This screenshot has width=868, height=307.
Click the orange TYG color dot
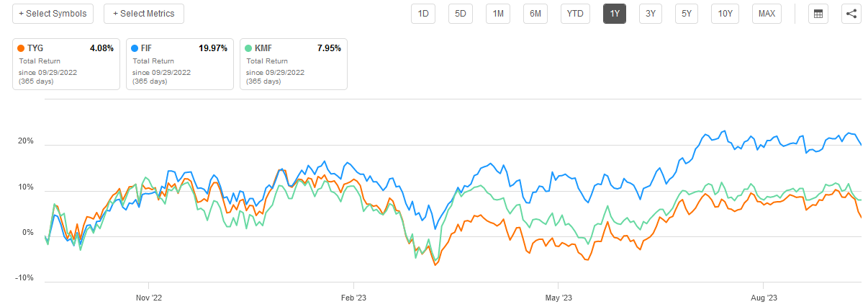(x=20, y=48)
